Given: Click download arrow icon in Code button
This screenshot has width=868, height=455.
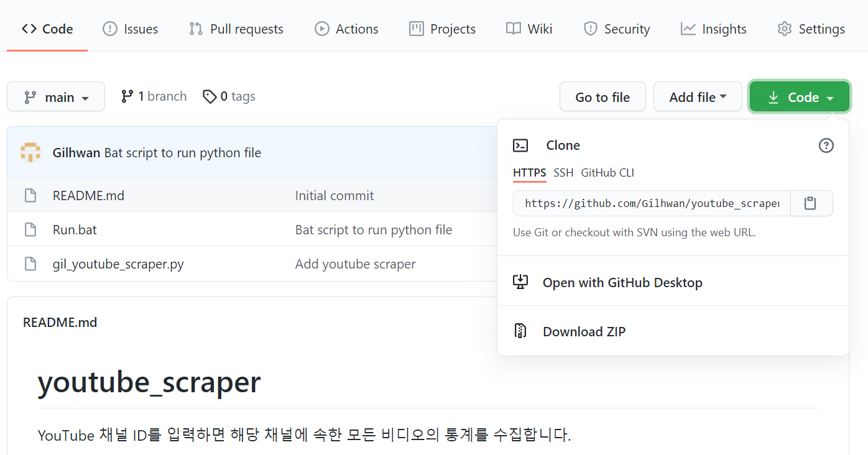Looking at the screenshot, I should (x=773, y=98).
